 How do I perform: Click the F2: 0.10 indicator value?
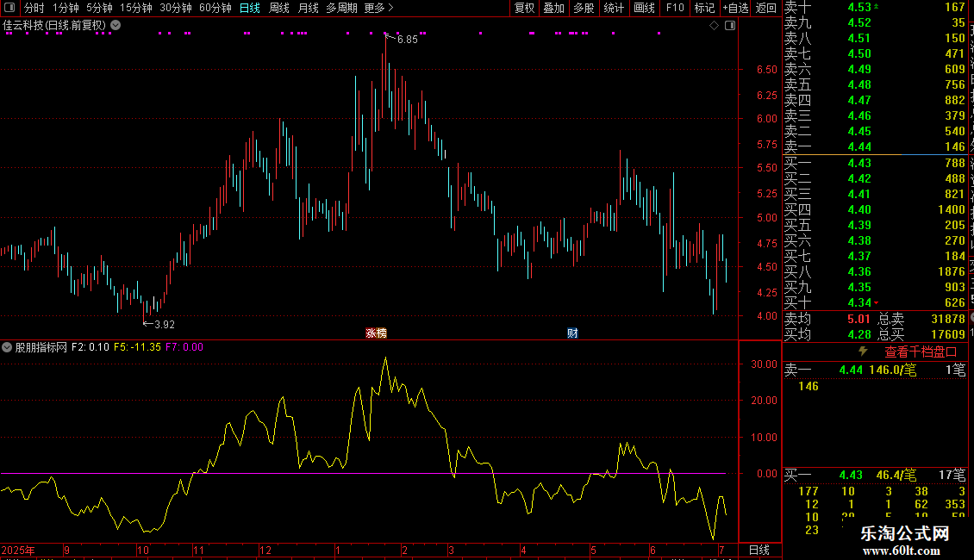click(90, 347)
